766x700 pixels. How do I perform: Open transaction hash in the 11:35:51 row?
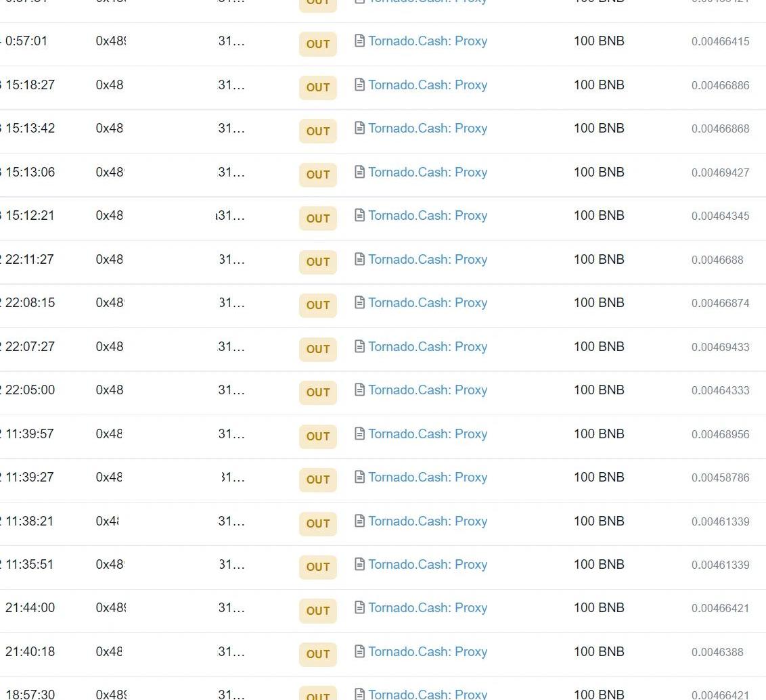click(x=110, y=564)
